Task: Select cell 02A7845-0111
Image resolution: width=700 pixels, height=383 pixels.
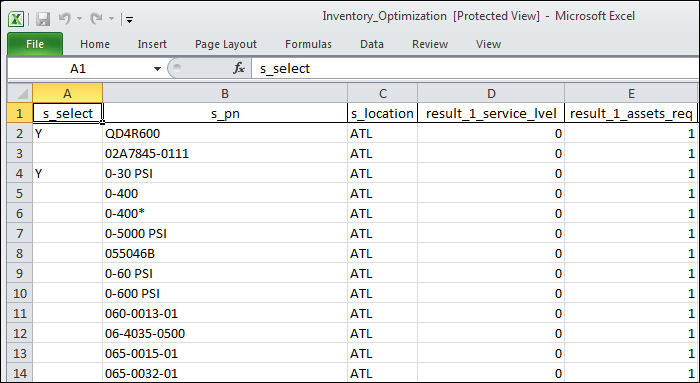Action: (x=225, y=154)
